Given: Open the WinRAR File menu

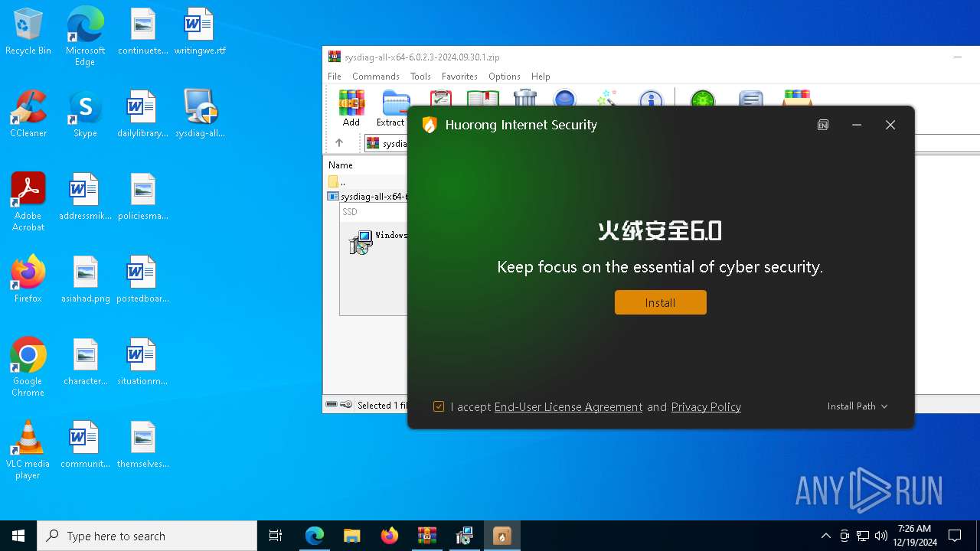Looking at the screenshot, I should point(335,77).
